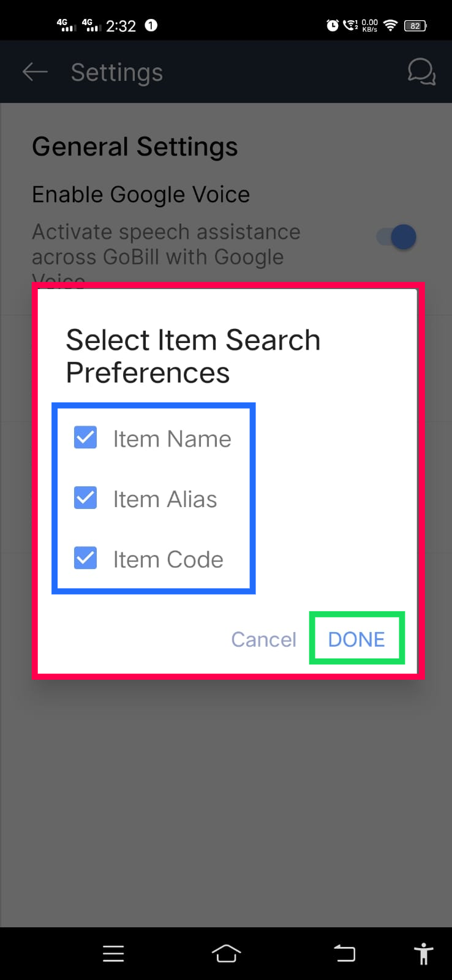Screen dimensions: 452x980
Task: Tap the Item Code label text
Action: (168, 559)
